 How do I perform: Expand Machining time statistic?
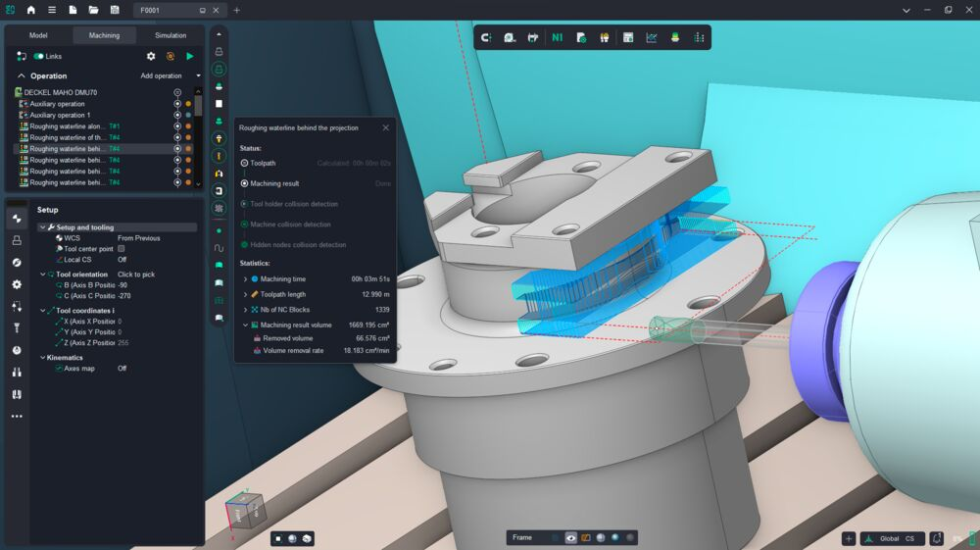click(x=245, y=279)
